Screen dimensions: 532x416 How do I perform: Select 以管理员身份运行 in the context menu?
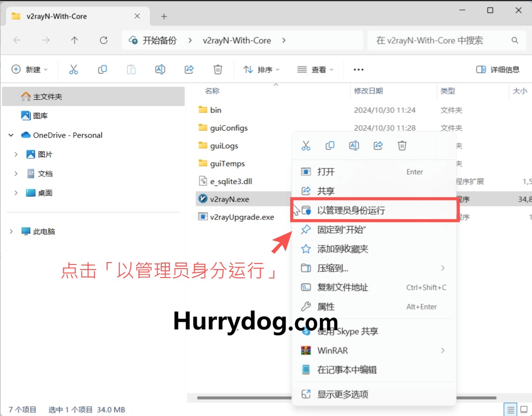[x=351, y=210]
